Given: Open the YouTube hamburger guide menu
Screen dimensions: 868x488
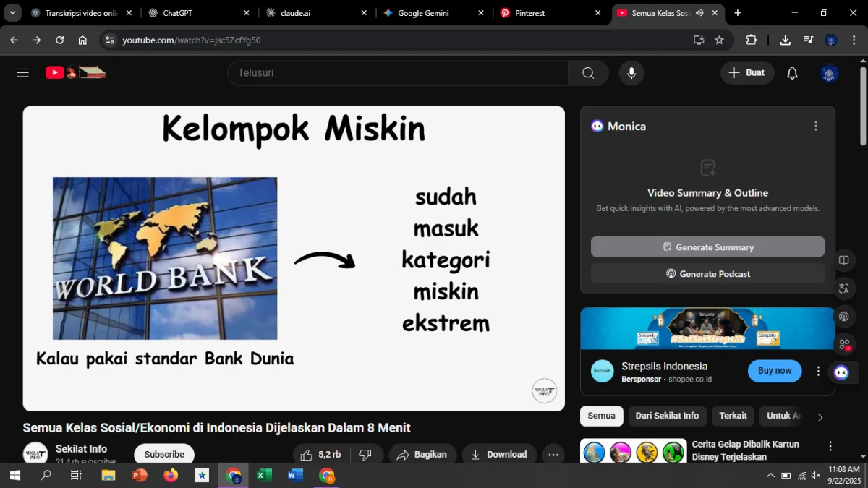Looking at the screenshot, I should 23,73.
